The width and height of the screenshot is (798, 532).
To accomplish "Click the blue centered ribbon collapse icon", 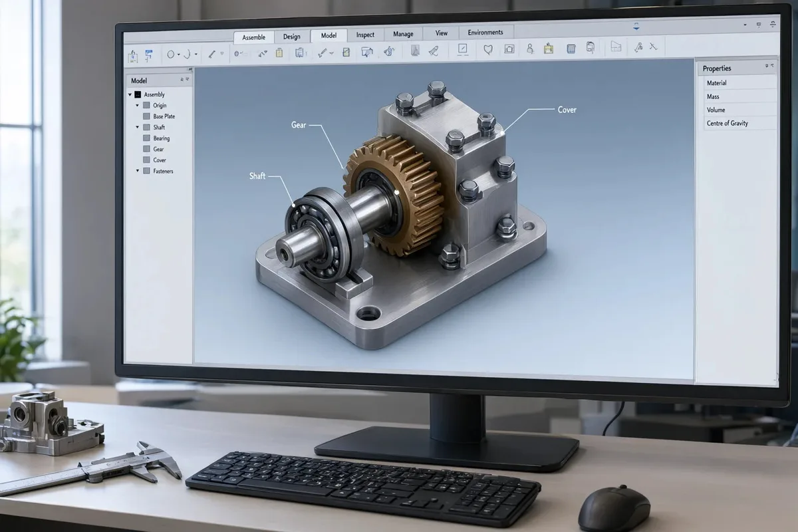I will (x=636, y=26).
